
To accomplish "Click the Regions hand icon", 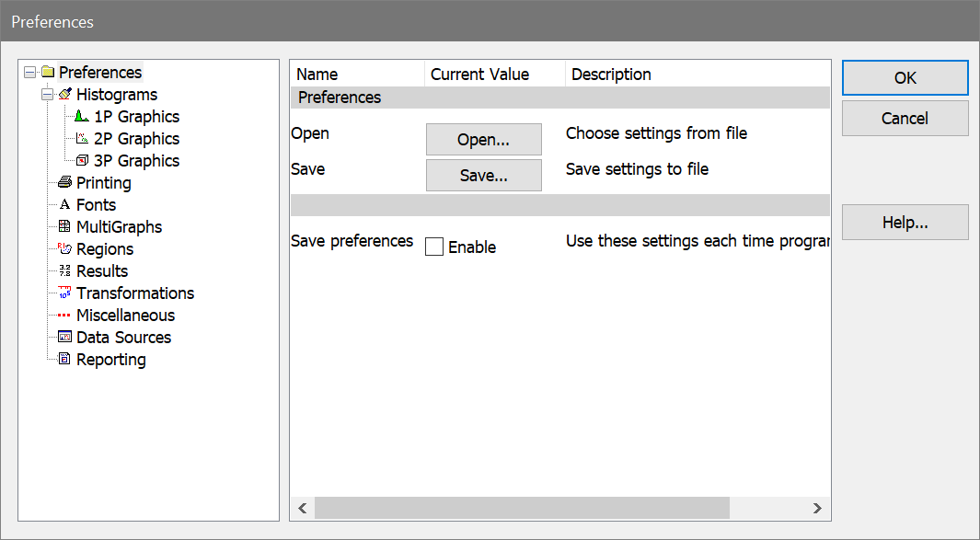I will point(64,249).
